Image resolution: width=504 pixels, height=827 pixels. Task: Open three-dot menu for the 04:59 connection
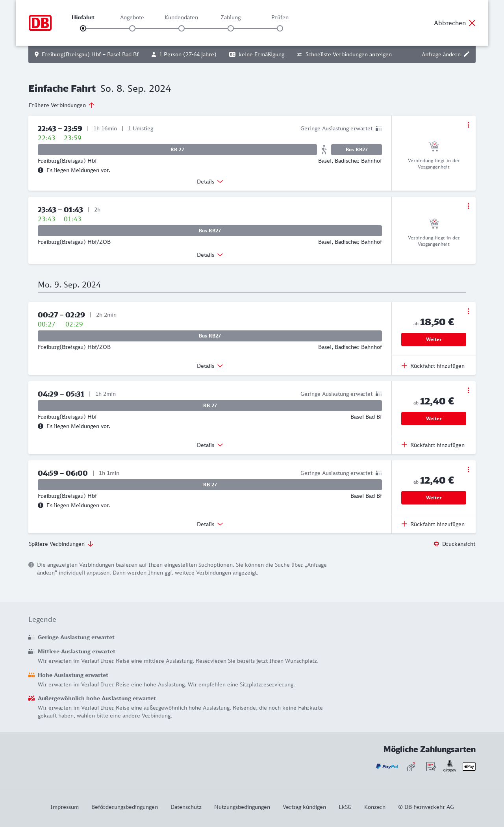(x=468, y=469)
